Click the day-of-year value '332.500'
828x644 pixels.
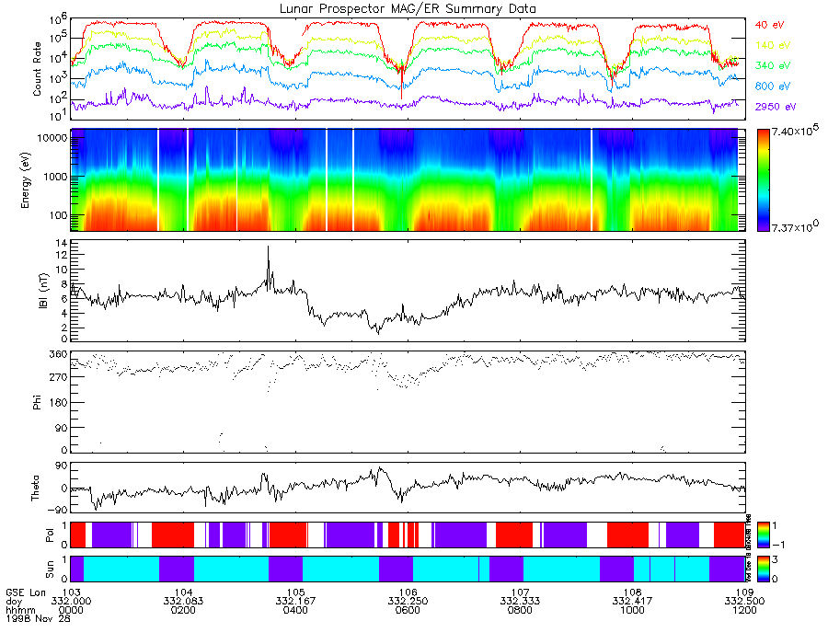(744, 602)
